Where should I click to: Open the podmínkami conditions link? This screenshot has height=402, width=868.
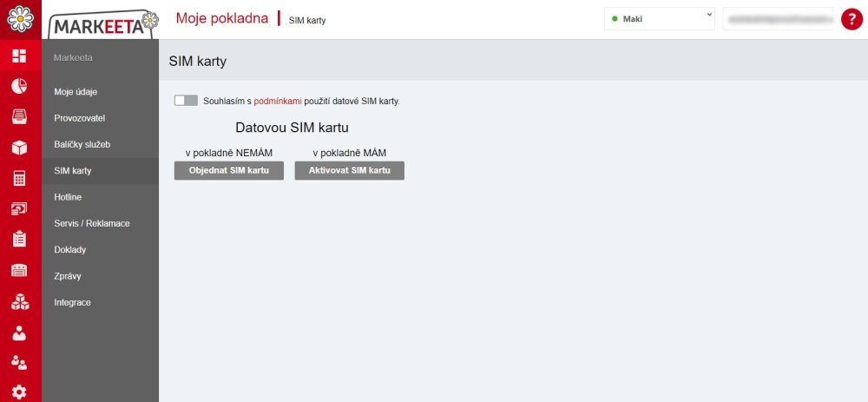pyautogui.click(x=278, y=102)
